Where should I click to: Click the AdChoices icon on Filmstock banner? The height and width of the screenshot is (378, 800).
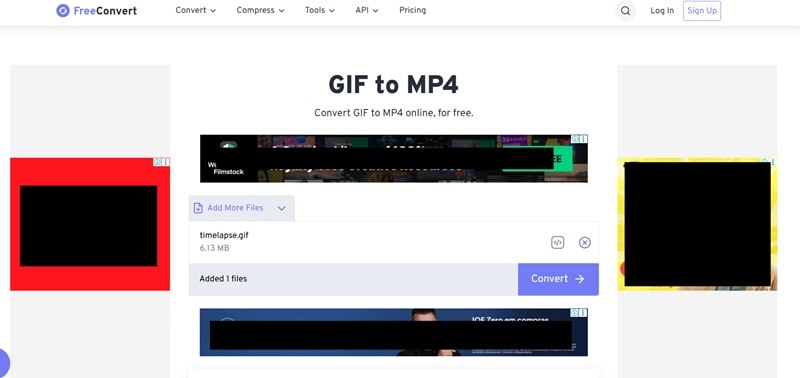pos(576,139)
